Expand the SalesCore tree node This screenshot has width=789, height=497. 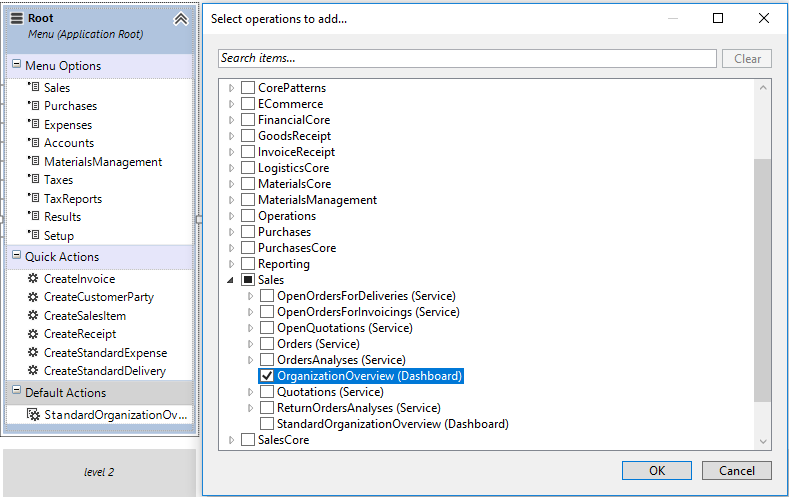click(231, 440)
